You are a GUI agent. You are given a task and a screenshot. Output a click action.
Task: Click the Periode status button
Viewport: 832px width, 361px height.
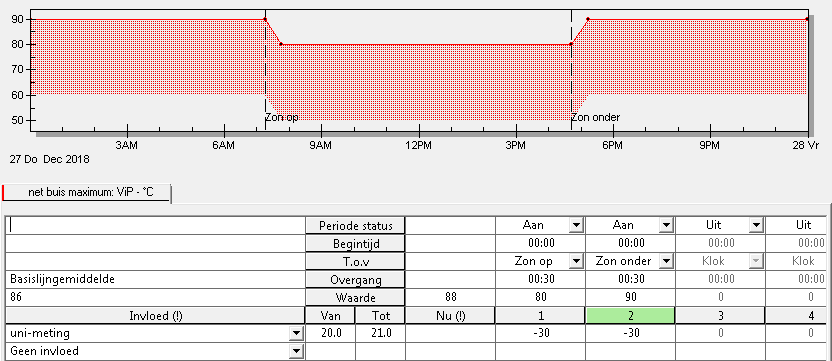click(356, 226)
